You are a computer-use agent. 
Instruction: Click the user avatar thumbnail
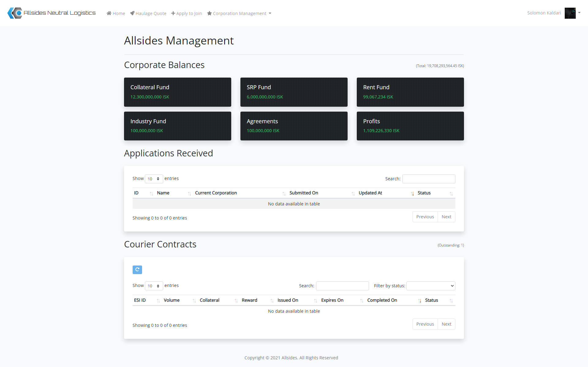point(570,13)
